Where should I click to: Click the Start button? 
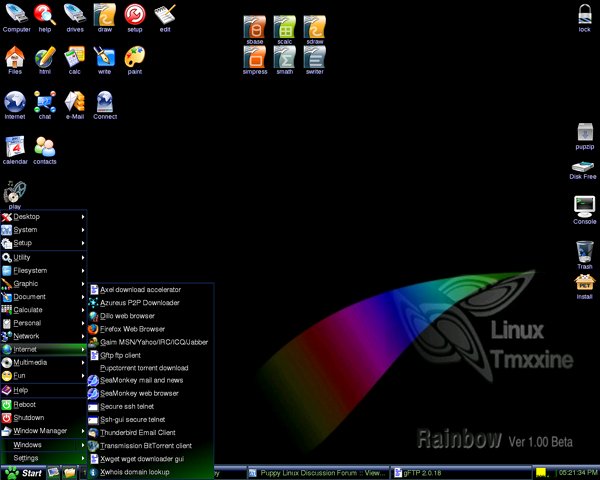(23, 473)
